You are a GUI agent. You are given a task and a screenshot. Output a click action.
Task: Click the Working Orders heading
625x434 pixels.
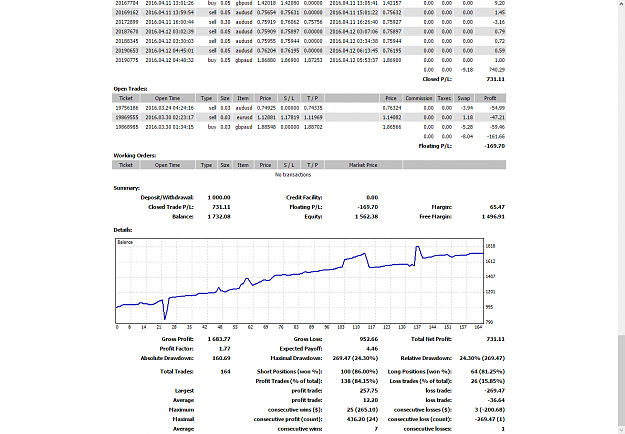135,155
